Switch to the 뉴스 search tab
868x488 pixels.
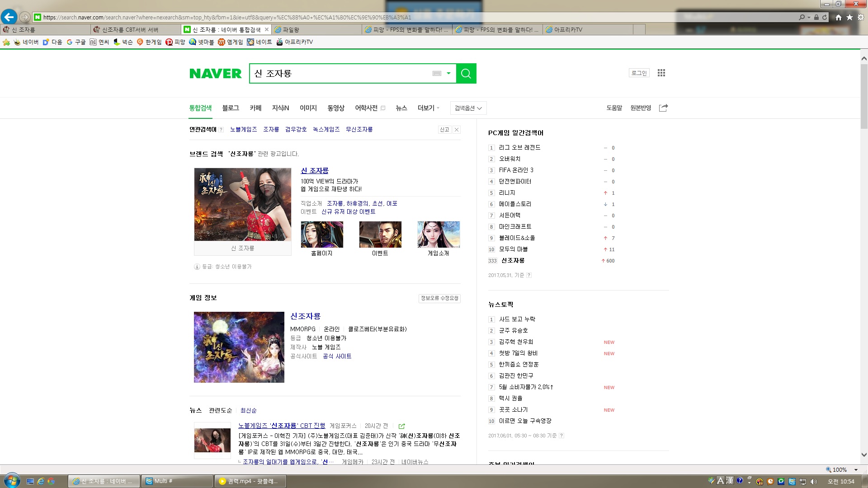coord(401,108)
